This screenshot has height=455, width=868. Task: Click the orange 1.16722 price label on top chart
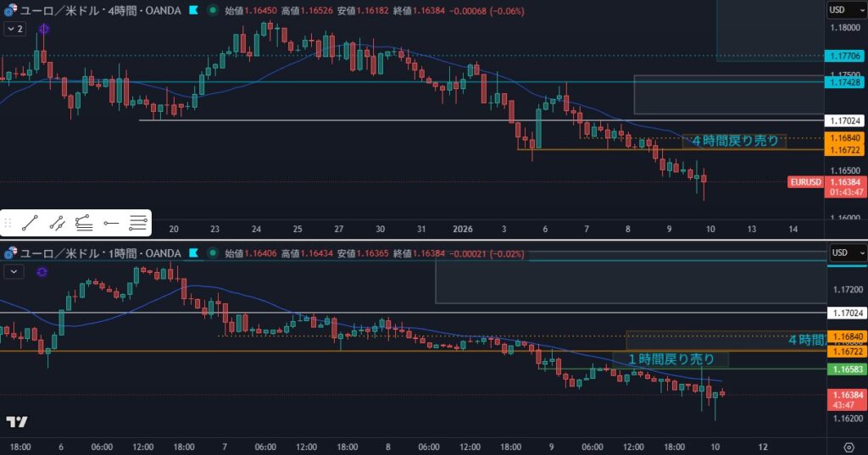[x=846, y=150]
